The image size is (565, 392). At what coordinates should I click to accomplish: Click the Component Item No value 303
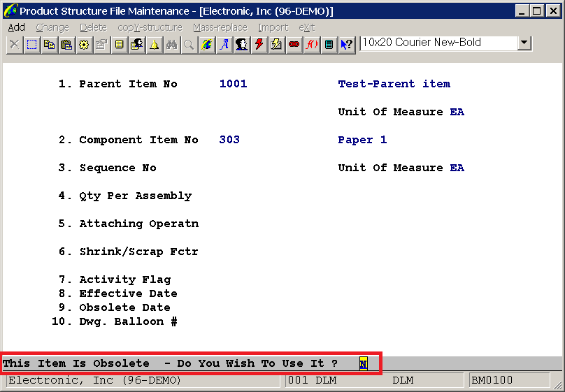coord(229,140)
